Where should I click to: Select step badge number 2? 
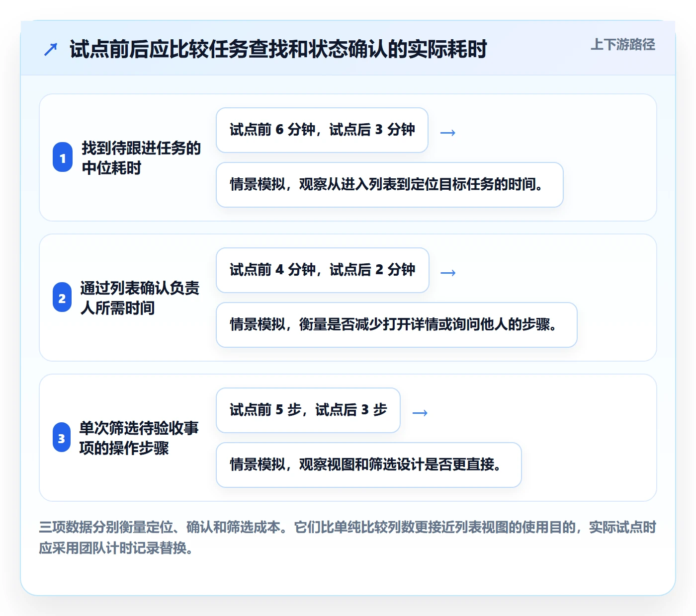[62, 298]
